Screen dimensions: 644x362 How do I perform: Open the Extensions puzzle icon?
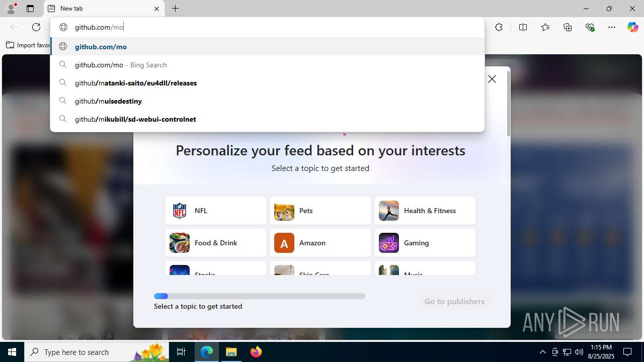coord(499,27)
